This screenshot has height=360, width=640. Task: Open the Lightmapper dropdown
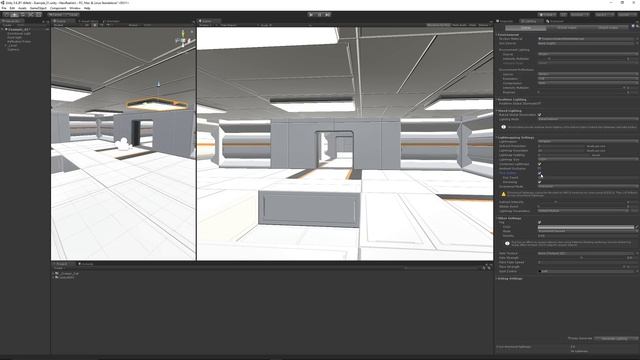coord(588,141)
